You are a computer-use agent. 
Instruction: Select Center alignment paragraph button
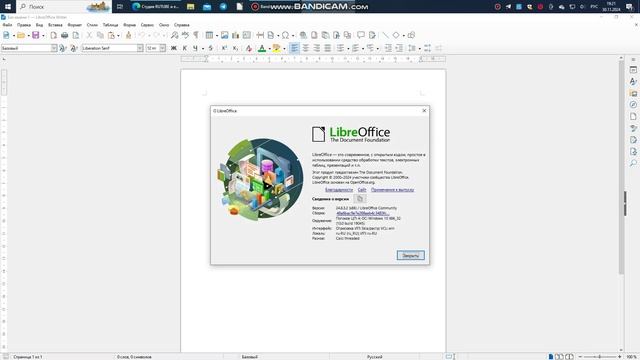(x=305, y=48)
